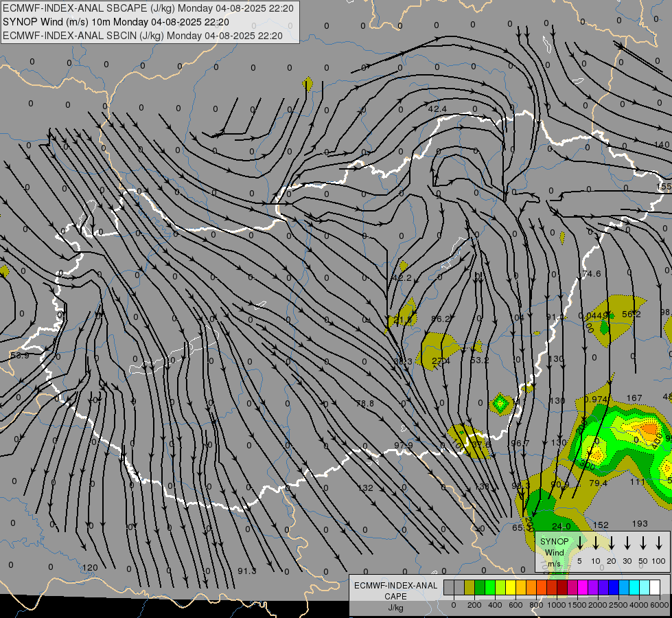Click the 152 value on the map
This screenshot has width=672, height=618.
pos(601,525)
